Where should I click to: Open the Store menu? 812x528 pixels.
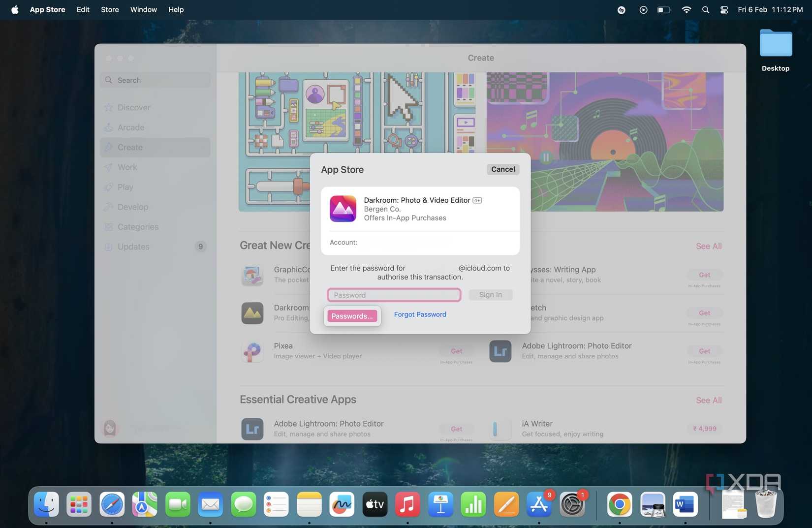tap(110, 9)
